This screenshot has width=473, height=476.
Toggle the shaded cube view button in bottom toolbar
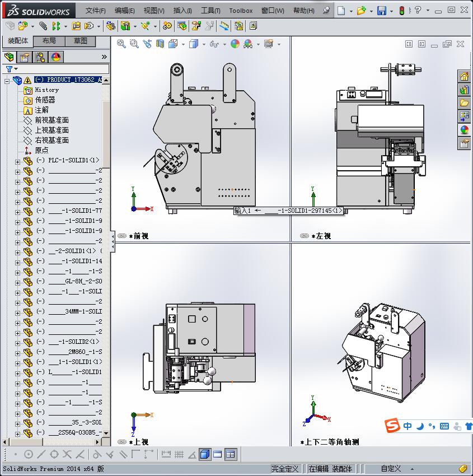coord(205,455)
